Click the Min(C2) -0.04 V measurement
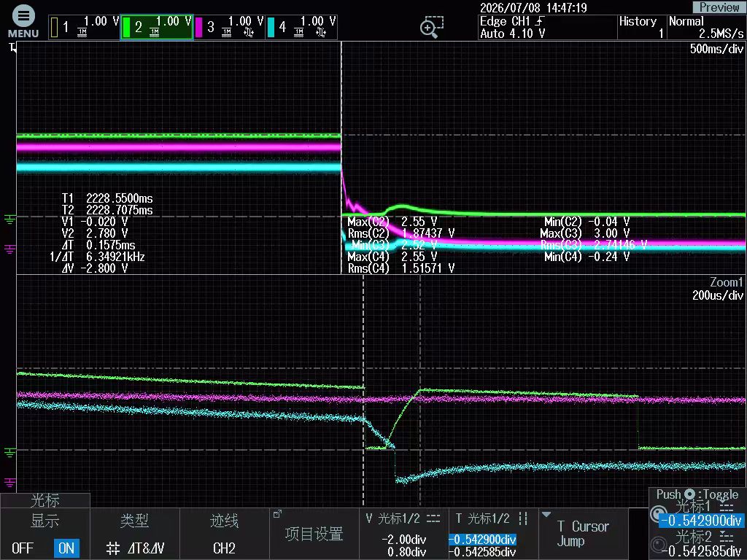Image resolution: width=747 pixels, height=560 pixels. (587, 222)
